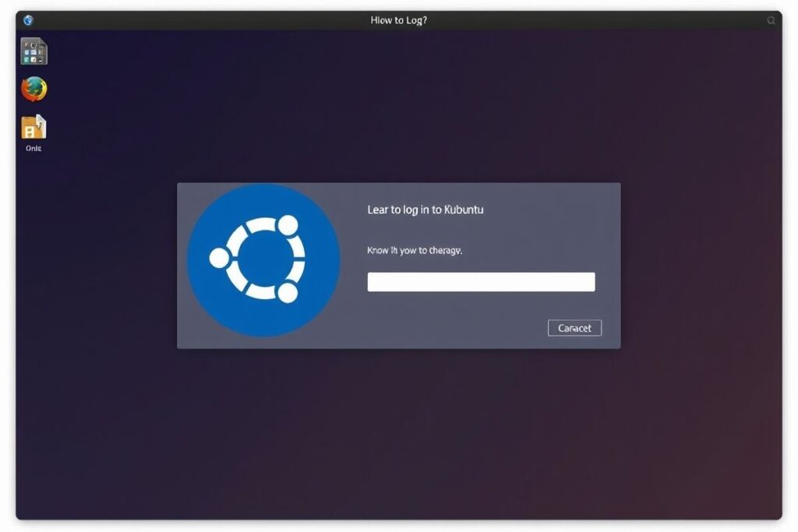The width and height of the screenshot is (798, 532).
Task: Focus the white login input field
Action: tap(481, 282)
